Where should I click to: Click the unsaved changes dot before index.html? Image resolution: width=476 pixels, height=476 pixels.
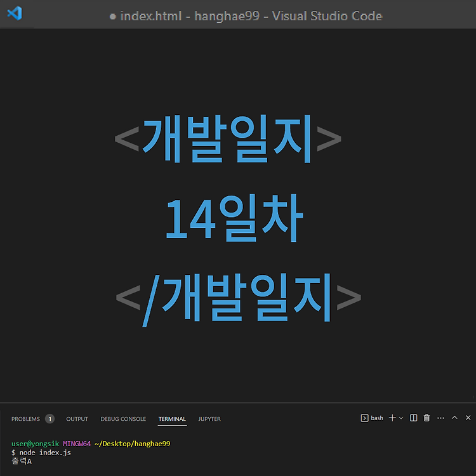tap(112, 17)
